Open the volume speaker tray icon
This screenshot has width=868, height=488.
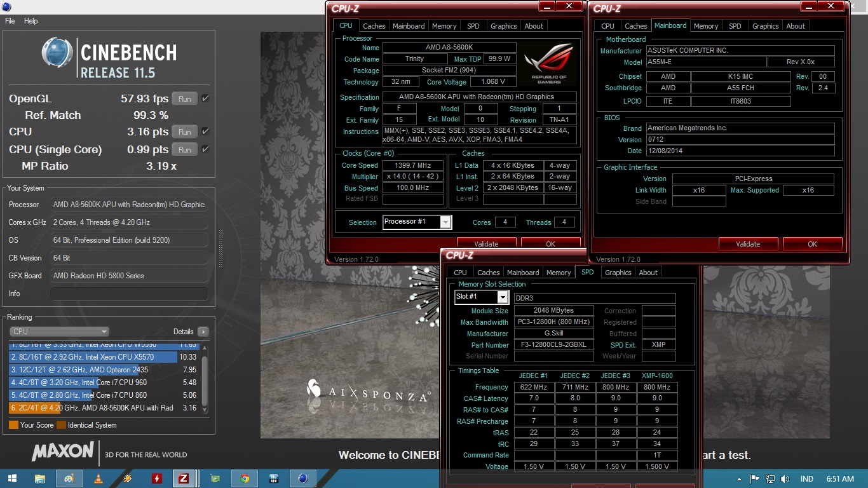coord(785,479)
